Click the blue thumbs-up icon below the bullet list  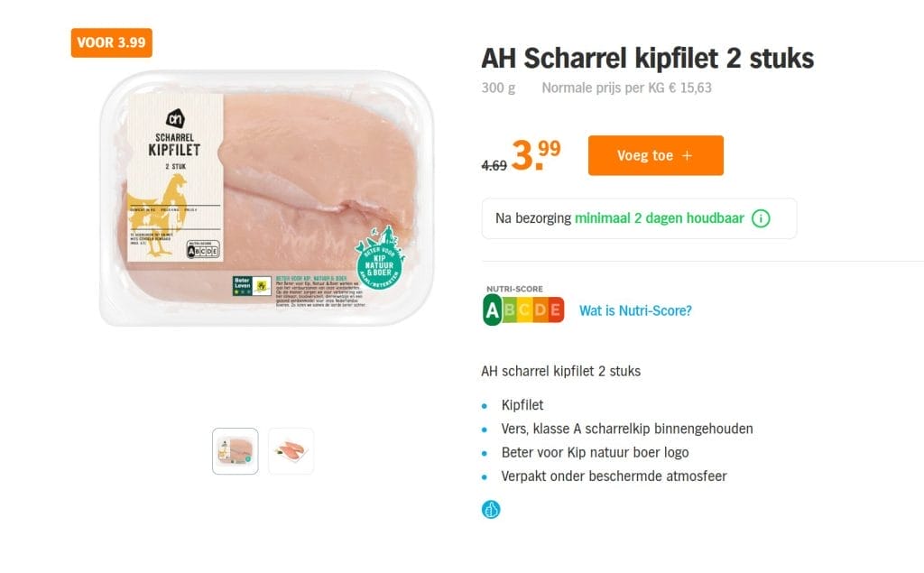point(491,509)
